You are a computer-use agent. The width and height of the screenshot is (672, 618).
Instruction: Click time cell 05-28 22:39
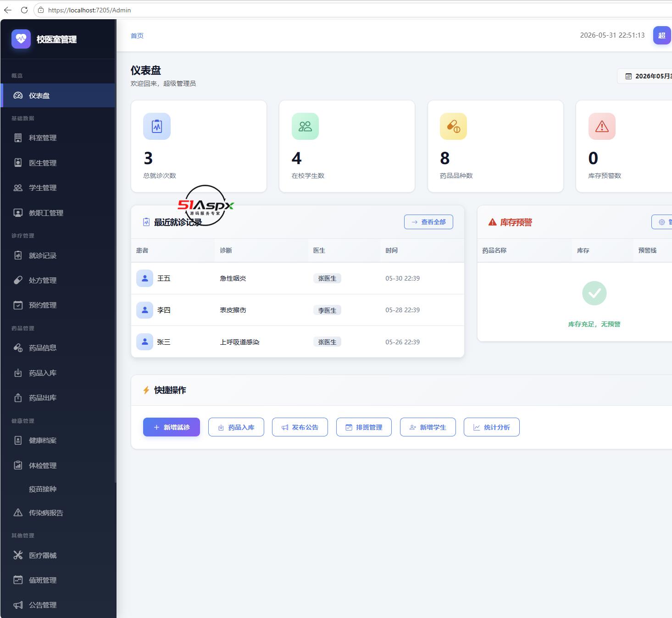pyautogui.click(x=402, y=310)
